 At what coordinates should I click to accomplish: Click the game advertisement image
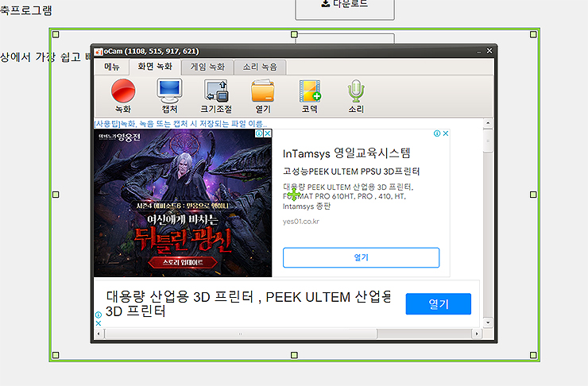[183, 203]
